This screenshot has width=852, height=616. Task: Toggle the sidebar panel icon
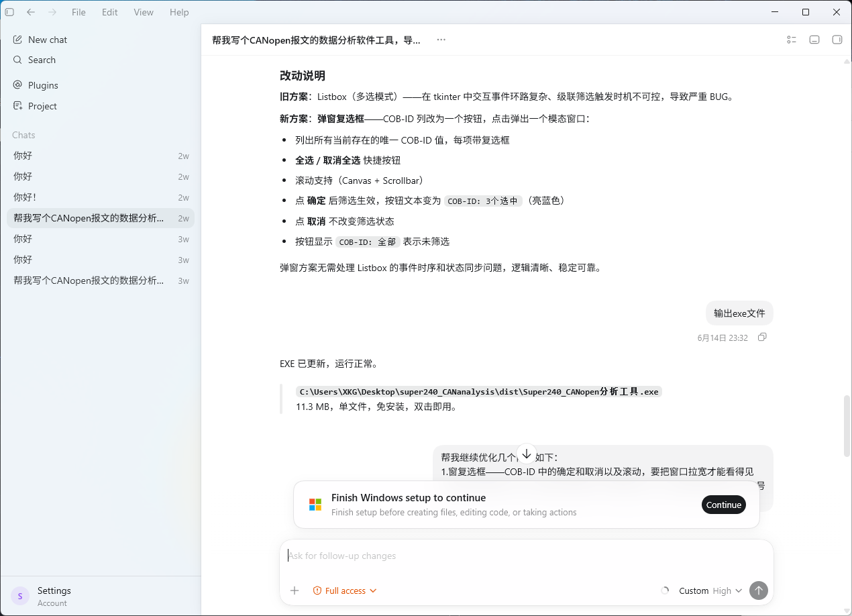pos(9,12)
